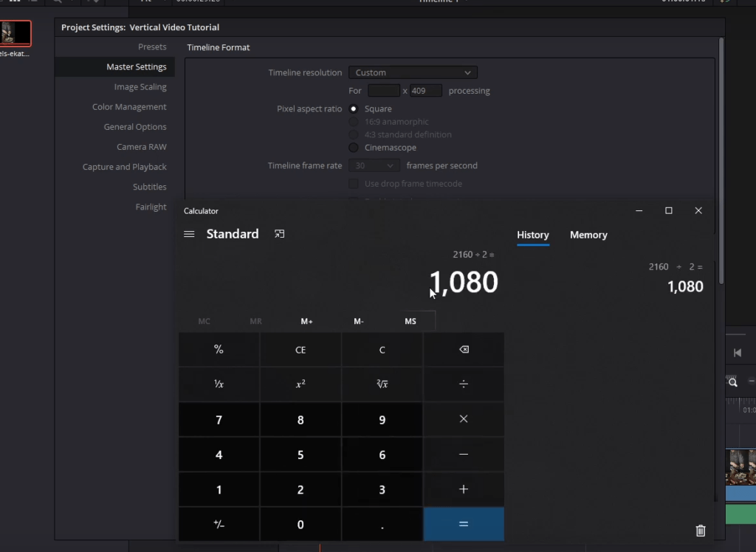Click the percent key in Calculator
The width and height of the screenshot is (756, 552).
coord(219,350)
